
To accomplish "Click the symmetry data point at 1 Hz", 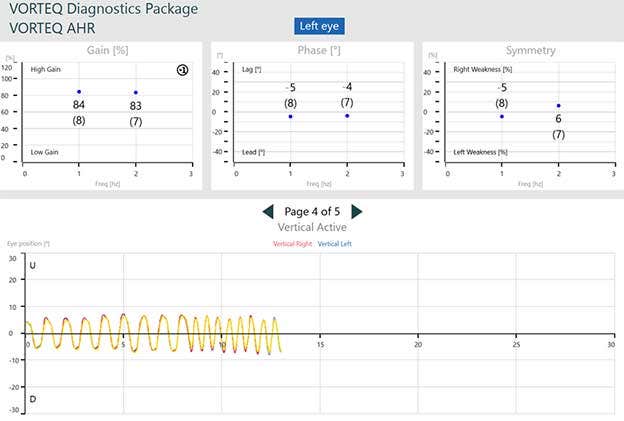I will (502, 117).
